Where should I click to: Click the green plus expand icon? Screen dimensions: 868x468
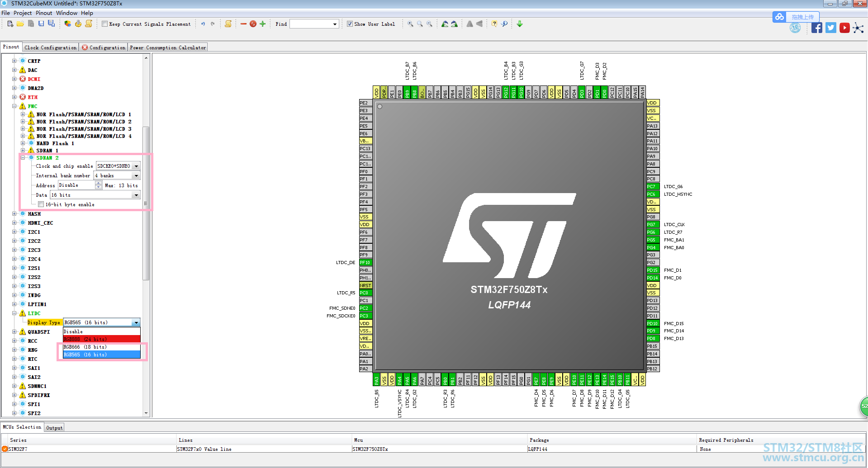click(262, 24)
